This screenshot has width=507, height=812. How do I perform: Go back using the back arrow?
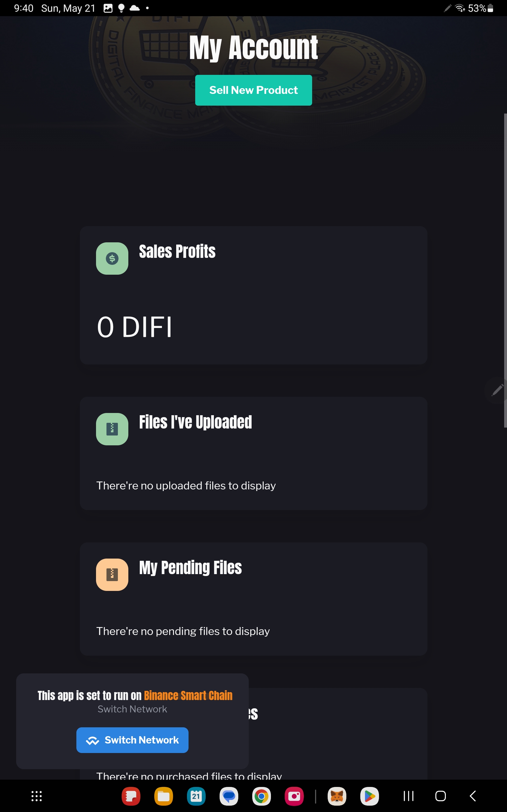[x=473, y=796]
